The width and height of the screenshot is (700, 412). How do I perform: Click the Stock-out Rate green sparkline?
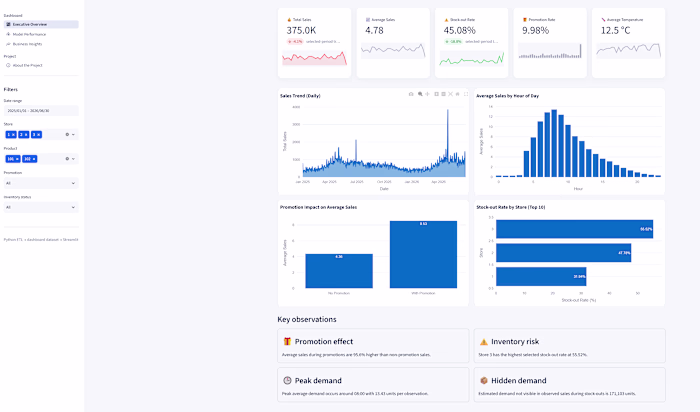471,58
